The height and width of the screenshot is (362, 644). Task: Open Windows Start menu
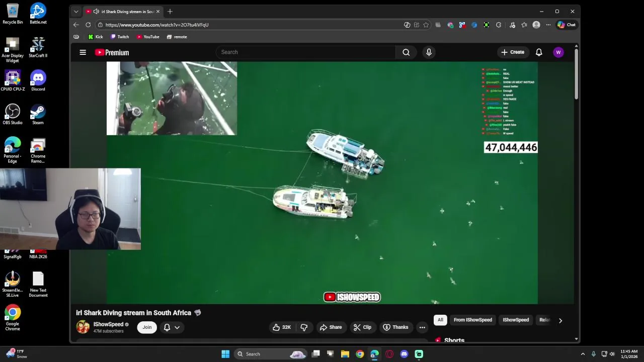[x=225, y=354]
